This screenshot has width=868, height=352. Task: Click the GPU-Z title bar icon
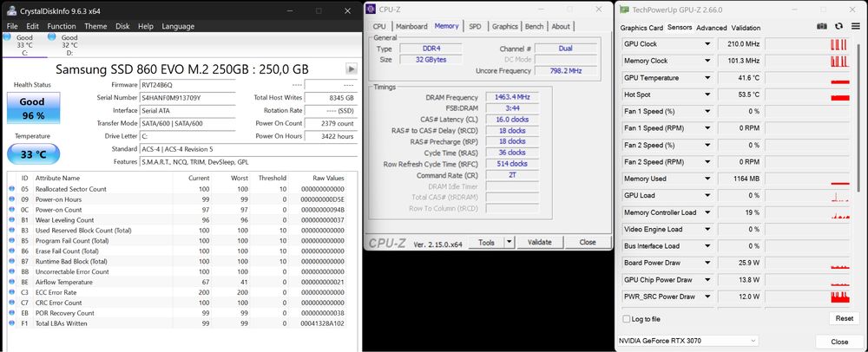pos(624,10)
